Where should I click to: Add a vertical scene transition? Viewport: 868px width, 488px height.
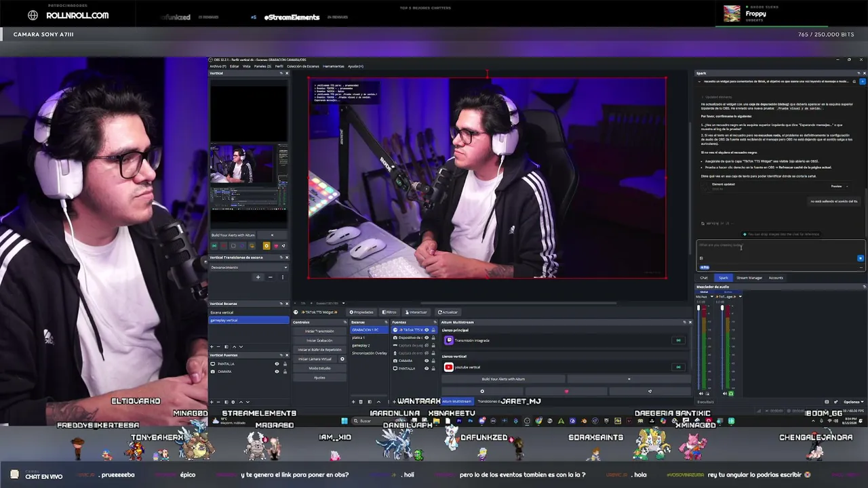tap(258, 277)
